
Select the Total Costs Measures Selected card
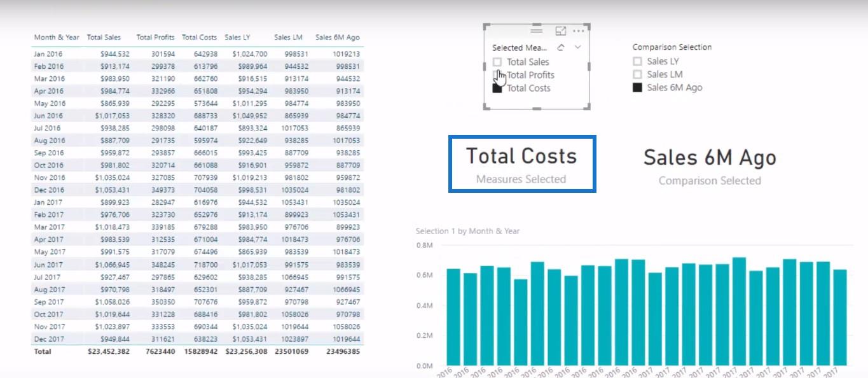[x=521, y=163]
